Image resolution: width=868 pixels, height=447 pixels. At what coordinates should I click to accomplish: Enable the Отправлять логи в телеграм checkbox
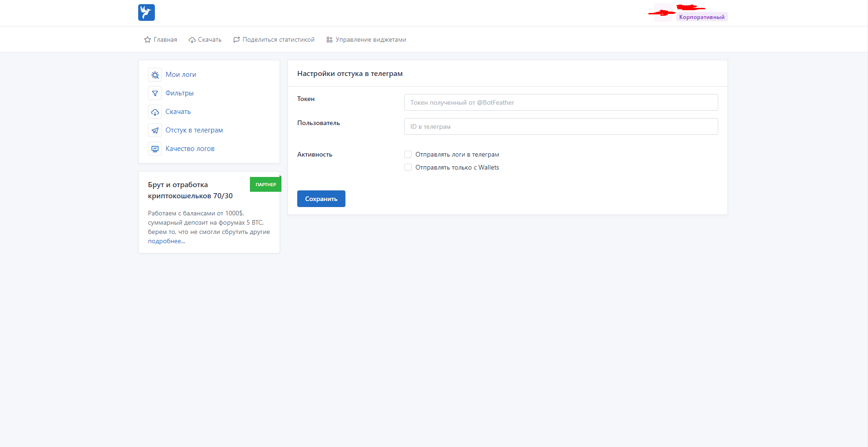(408, 154)
